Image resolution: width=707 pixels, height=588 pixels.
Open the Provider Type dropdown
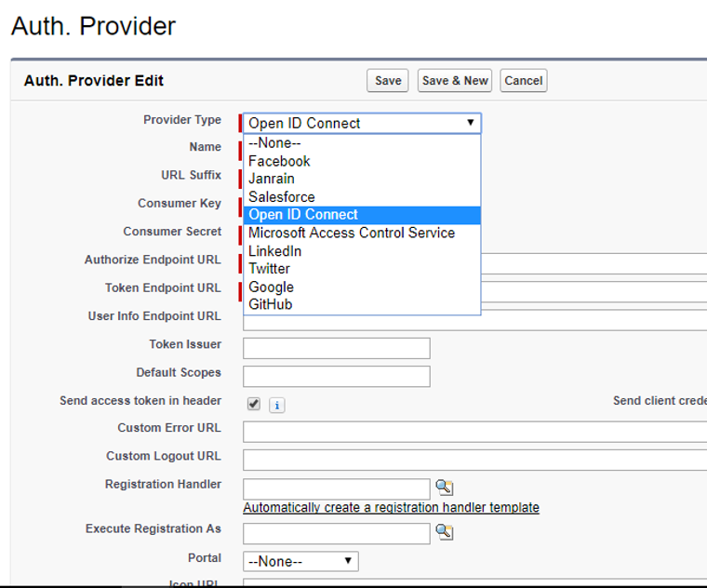click(x=362, y=123)
